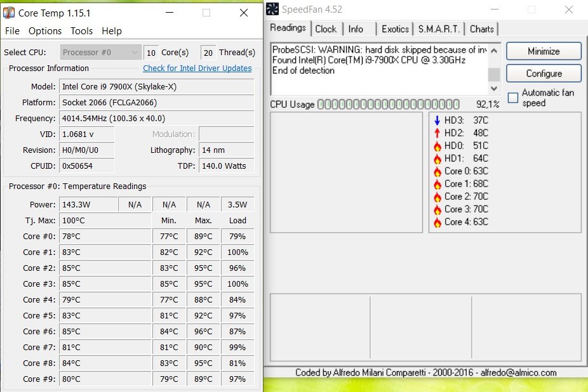Click the Core #7 load value 99%
588x392 pixels.
(237, 348)
